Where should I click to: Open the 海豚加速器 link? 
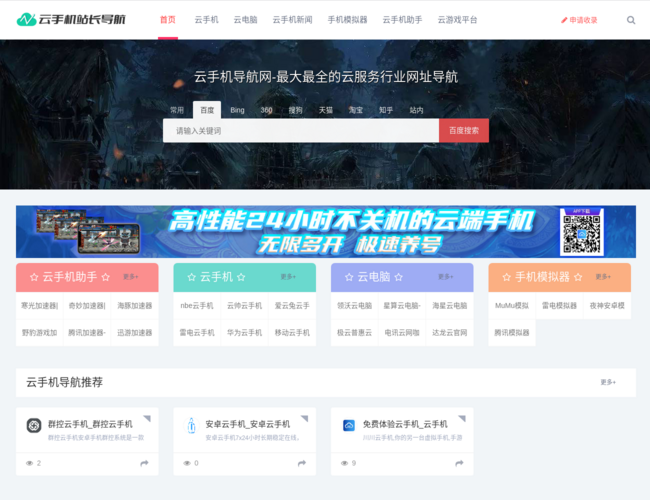[135, 306]
